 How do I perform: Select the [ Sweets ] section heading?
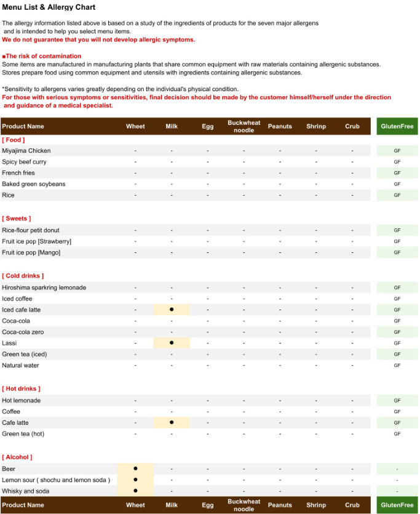17,219
